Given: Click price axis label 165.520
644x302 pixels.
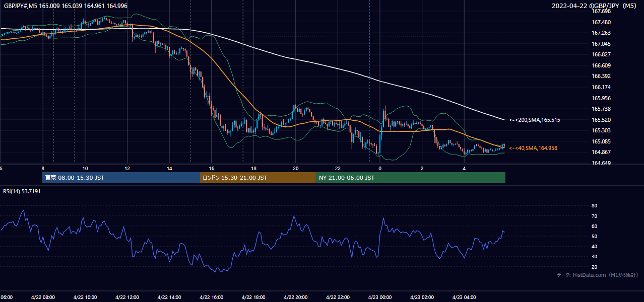Looking at the screenshot, I should tap(601, 120).
